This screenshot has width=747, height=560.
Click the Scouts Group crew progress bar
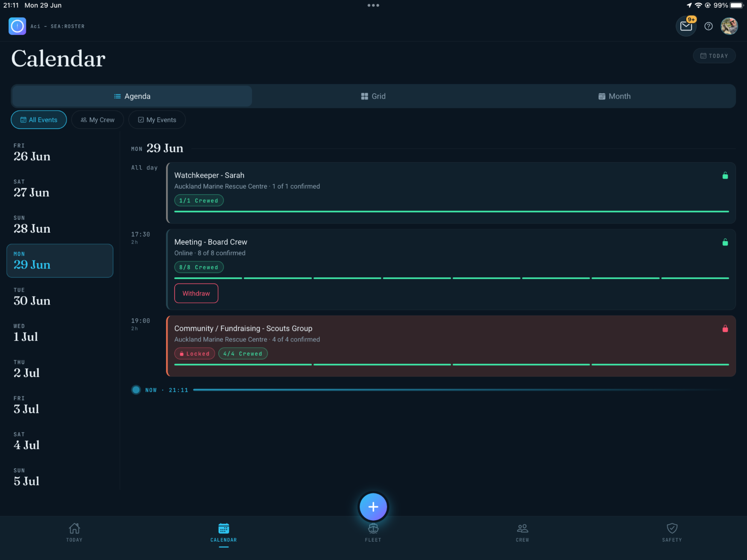point(451,364)
